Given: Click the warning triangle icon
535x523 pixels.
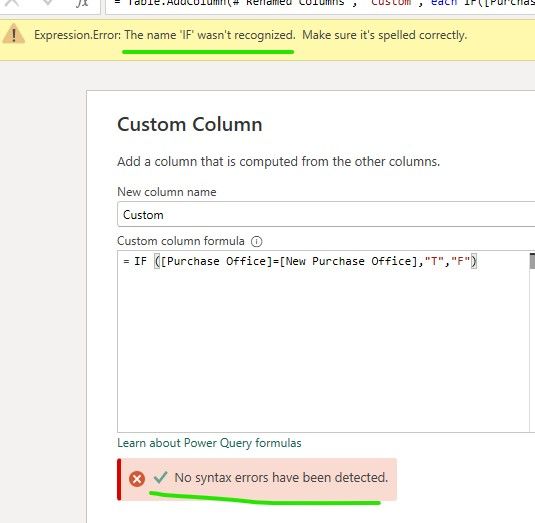Looking at the screenshot, I should pos(13,34).
